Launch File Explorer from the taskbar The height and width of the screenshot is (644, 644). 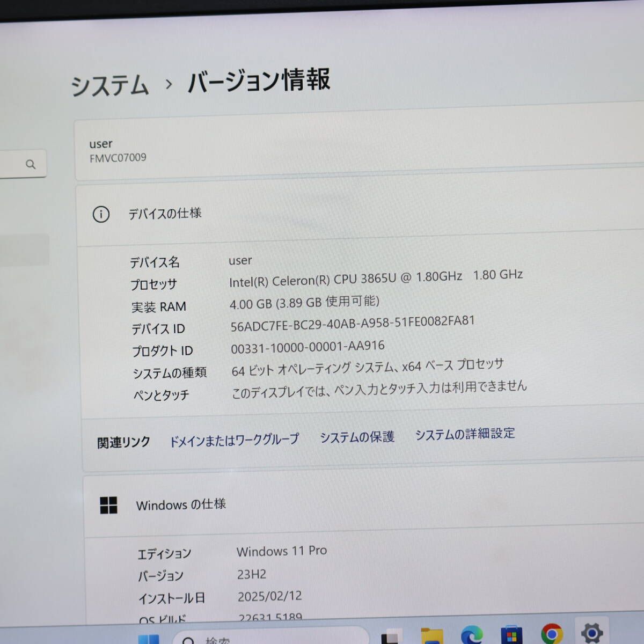(x=431, y=636)
